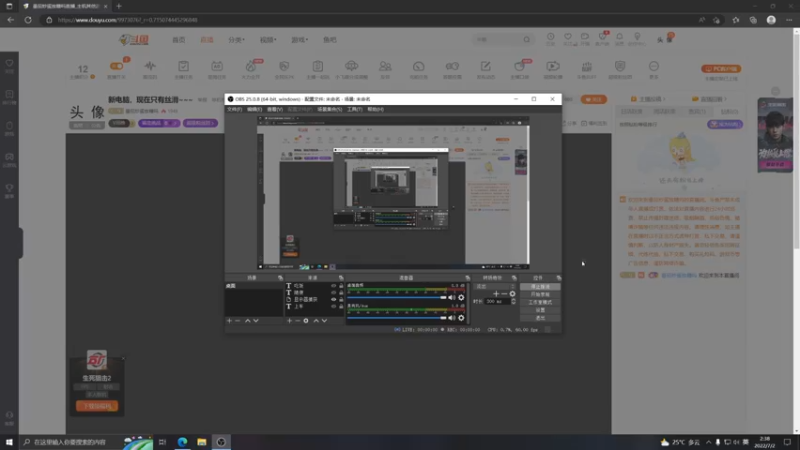Screen dimensions: 800x450
Task: Toggle the lock on the topmost text source
Action: [341, 286]
